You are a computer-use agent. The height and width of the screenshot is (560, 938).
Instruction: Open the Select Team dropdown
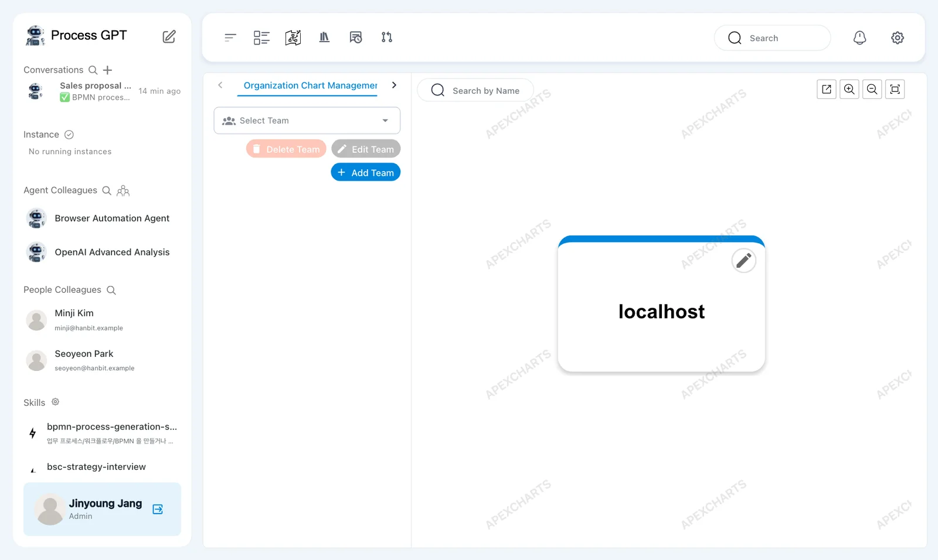pos(307,121)
